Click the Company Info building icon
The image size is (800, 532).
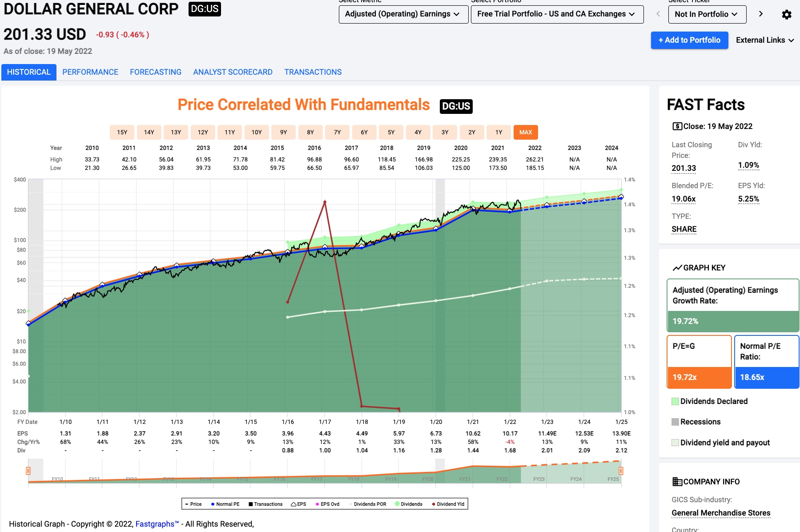pos(677,482)
